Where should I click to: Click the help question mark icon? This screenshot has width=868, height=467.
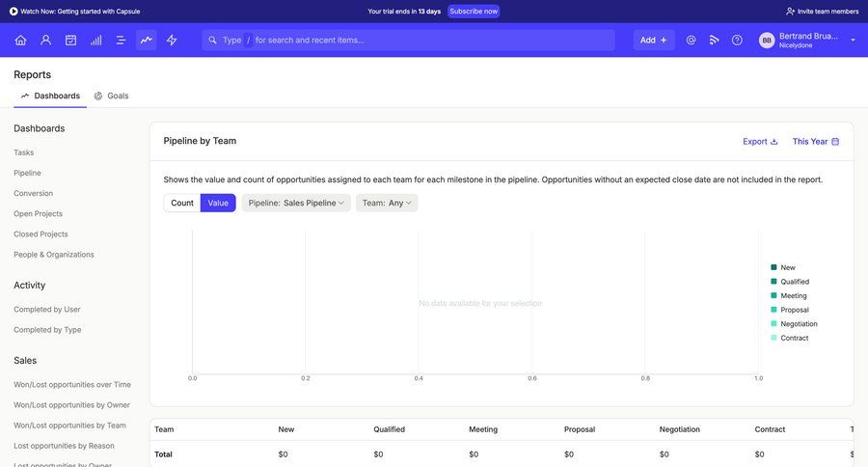737,41
